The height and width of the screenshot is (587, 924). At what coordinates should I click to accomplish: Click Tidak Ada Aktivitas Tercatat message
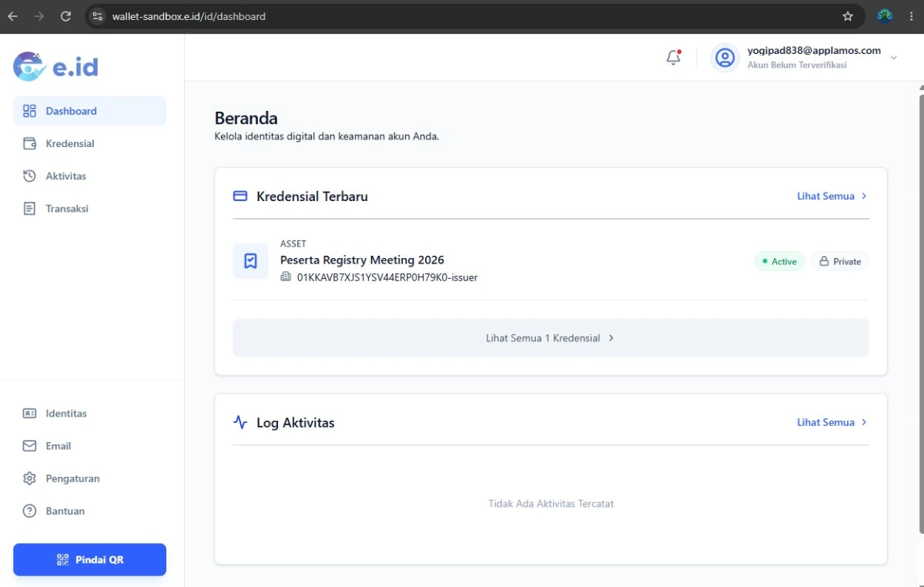click(x=551, y=504)
